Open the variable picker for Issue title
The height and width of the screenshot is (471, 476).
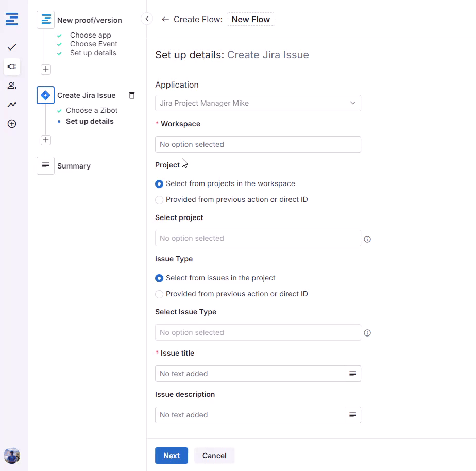pos(353,374)
